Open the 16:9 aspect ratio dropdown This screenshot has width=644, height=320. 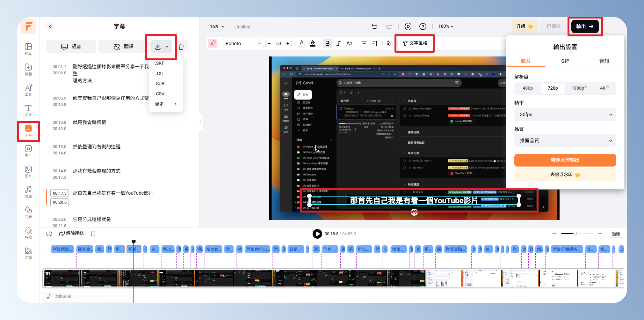coord(217,26)
